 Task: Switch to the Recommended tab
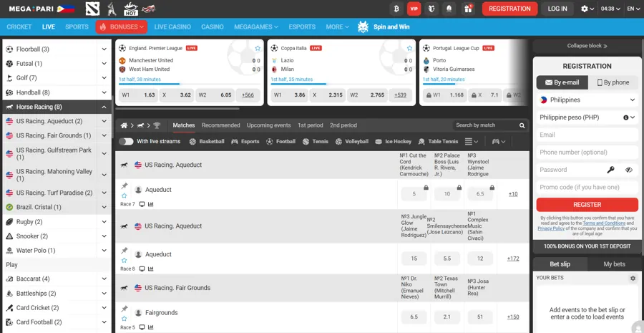[220, 125]
